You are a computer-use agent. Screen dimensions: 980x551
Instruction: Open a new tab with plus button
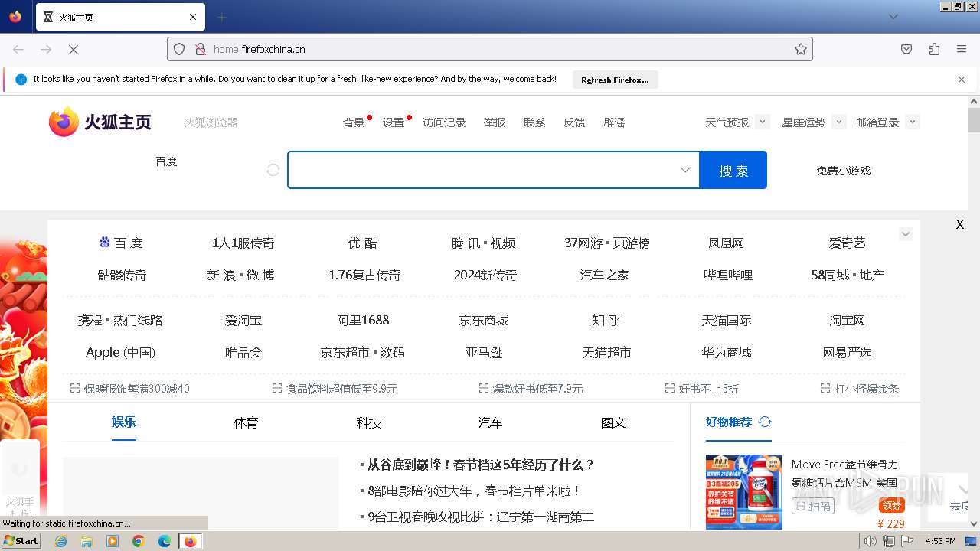click(222, 17)
